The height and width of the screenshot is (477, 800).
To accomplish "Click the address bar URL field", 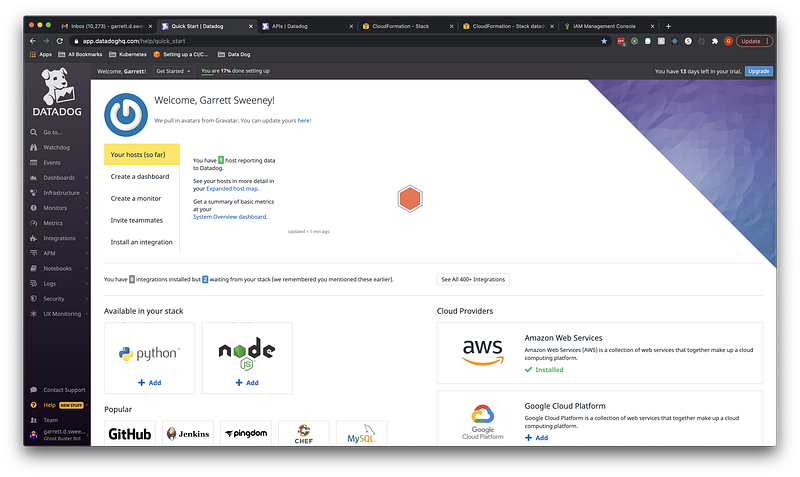I will click(x=337, y=41).
